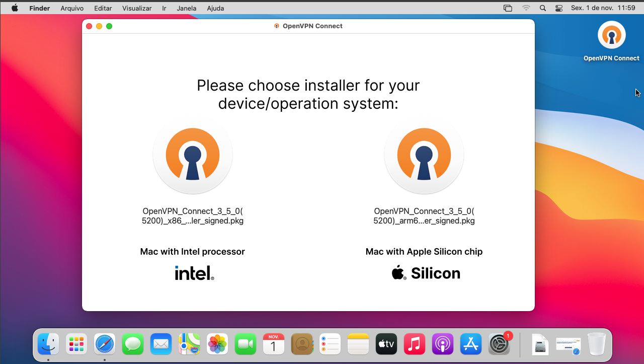The height and width of the screenshot is (364, 644).
Task: Open the Intel x86 OpenVPN installer package icon
Action: 193,155
